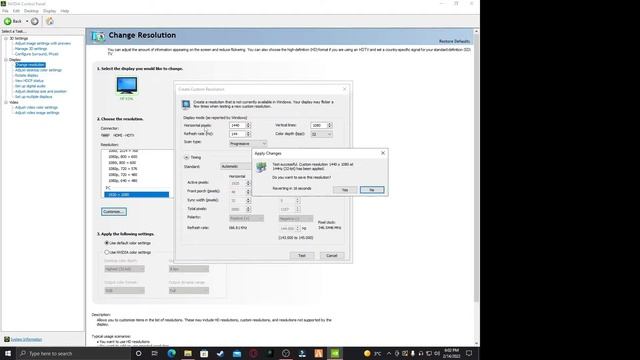Image resolution: width=640 pixels, height=360 pixels.
Task: Select Set up multiple displays task
Action: click(33, 97)
